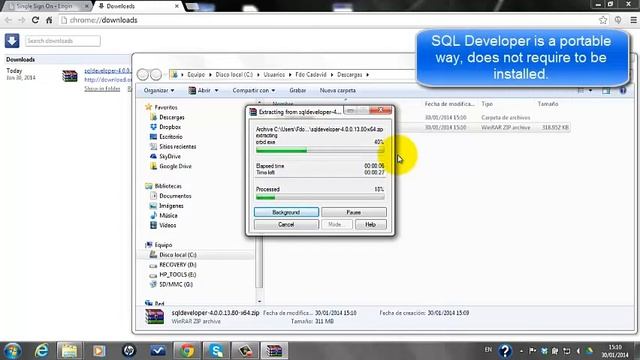Open Organizar dropdown in Explorer toolbar
Viewport: 640px width, 360px height.
click(159, 90)
